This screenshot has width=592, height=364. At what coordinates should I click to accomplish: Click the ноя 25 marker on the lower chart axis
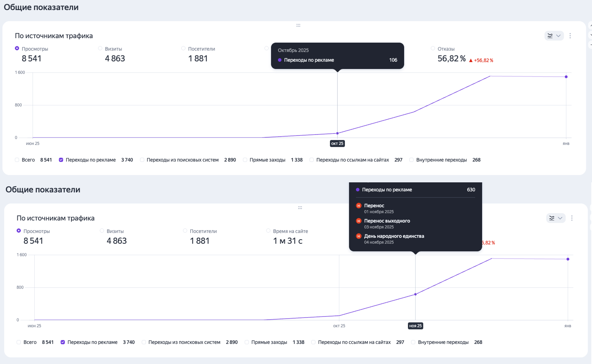(x=415, y=326)
